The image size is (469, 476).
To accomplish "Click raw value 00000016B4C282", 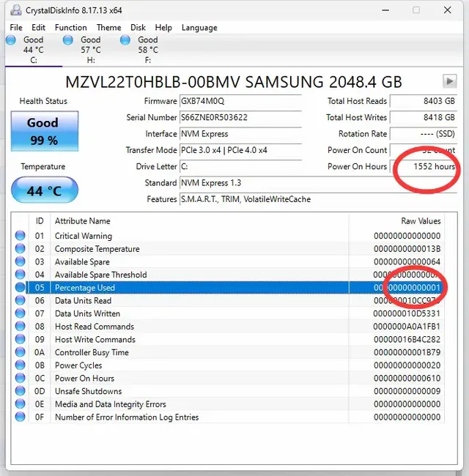I will [407, 339].
